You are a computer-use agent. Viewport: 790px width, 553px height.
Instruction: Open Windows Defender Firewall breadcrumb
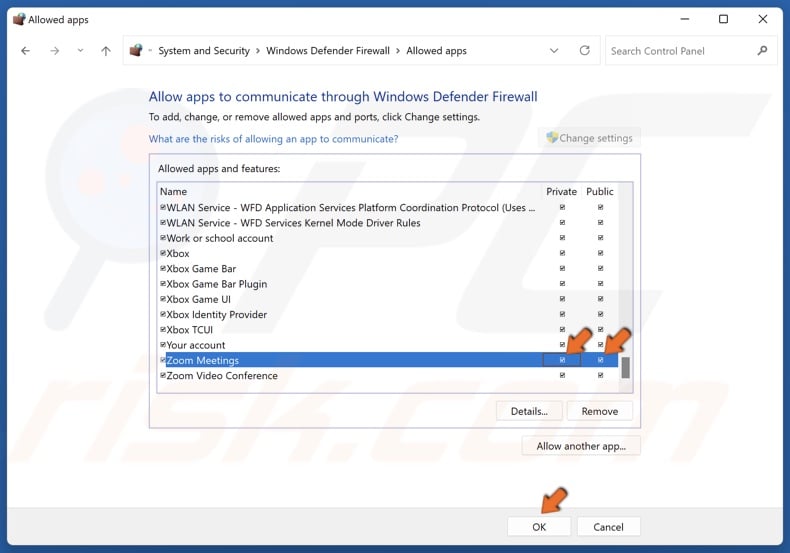tap(328, 51)
